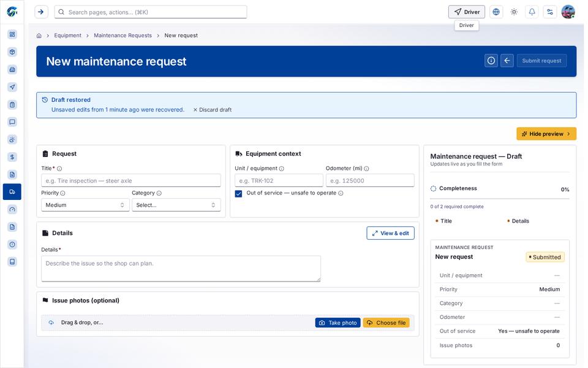Viewport: 588px width, 368px height.
Task: Open the Driver role switcher
Action: point(467,12)
